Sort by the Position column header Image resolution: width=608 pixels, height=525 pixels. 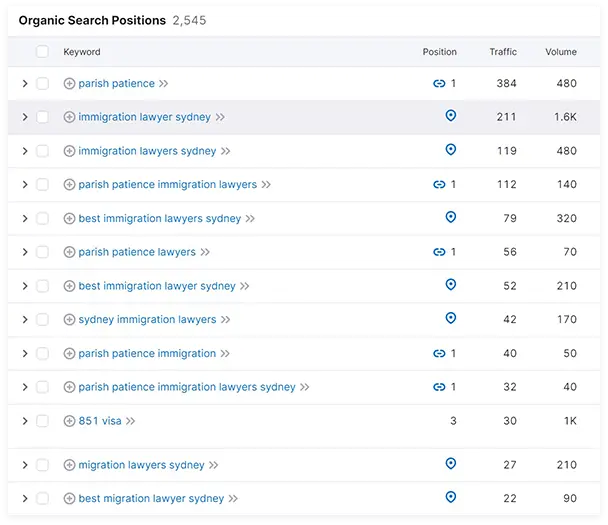439,52
